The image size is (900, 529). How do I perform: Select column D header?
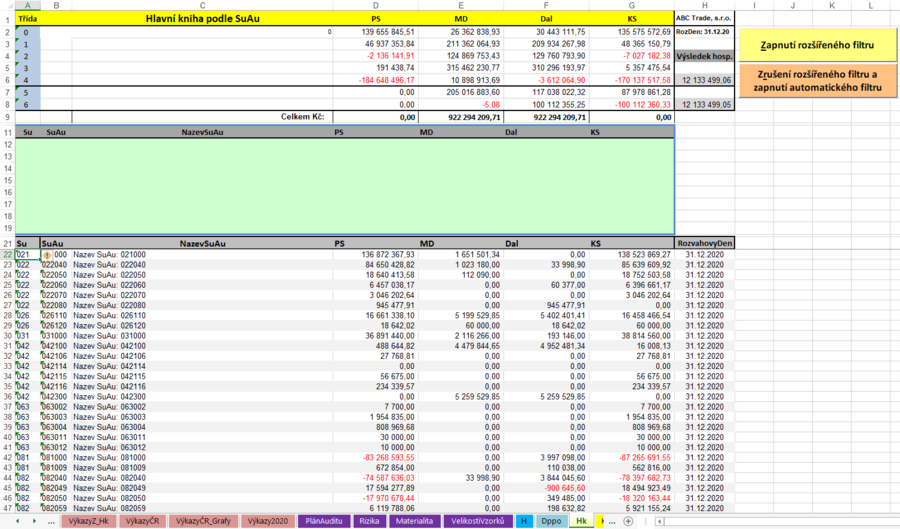click(376, 6)
